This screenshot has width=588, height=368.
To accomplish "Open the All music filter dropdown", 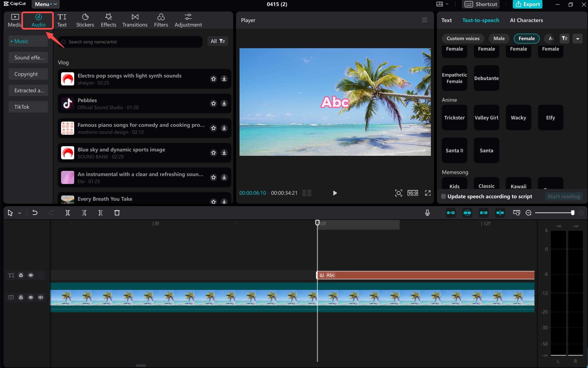I will tap(218, 41).
